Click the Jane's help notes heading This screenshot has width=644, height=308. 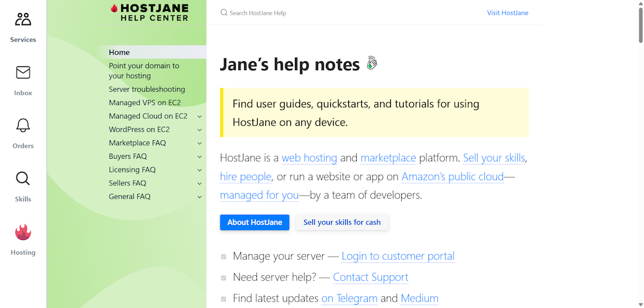(x=290, y=64)
